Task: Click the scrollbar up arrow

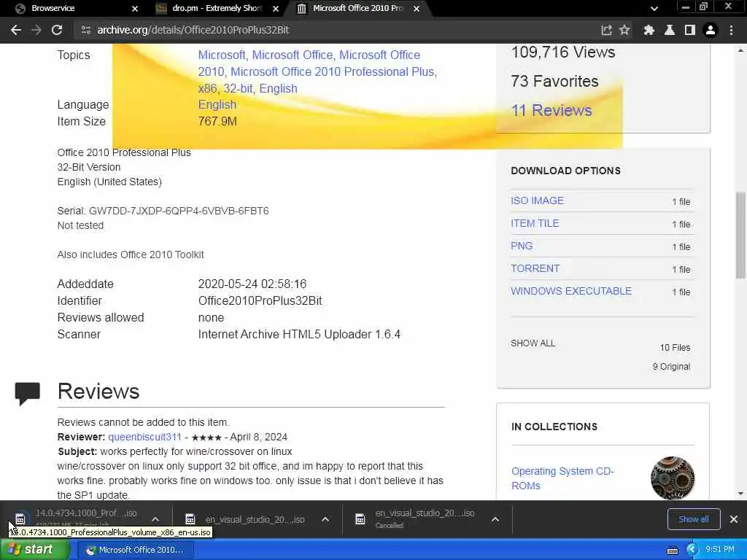Action: [x=740, y=50]
